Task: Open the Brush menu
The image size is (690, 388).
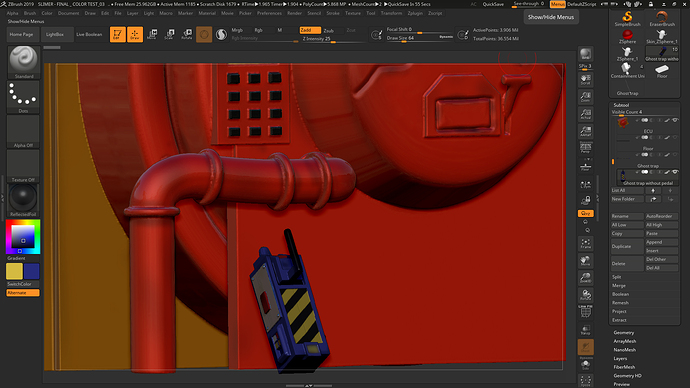Action: tap(30, 13)
